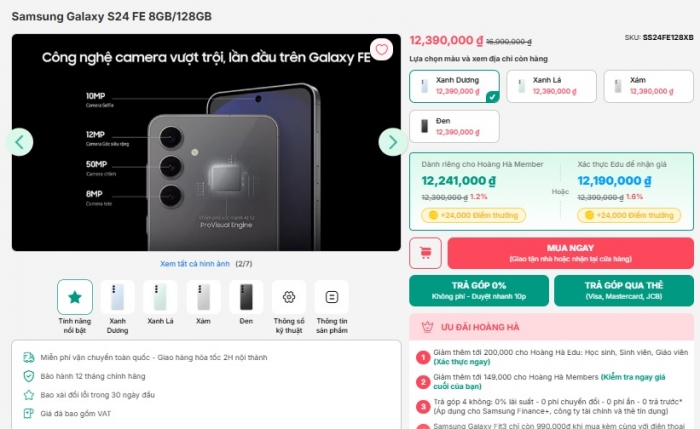This screenshot has width=700, height=429.
Task: Advance to next product image with right arrow
Action: [x=392, y=142]
